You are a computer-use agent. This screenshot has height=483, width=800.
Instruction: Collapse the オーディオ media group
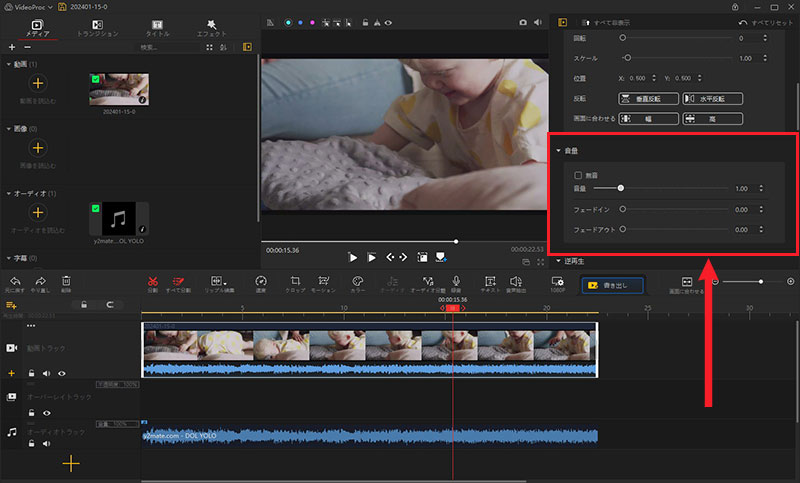9,193
